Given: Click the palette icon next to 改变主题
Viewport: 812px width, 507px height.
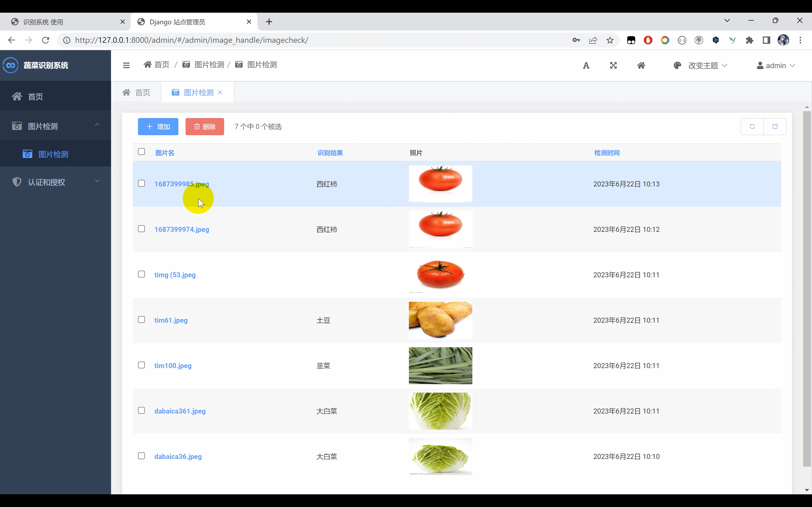Looking at the screenshot, I should coord(677,65).
